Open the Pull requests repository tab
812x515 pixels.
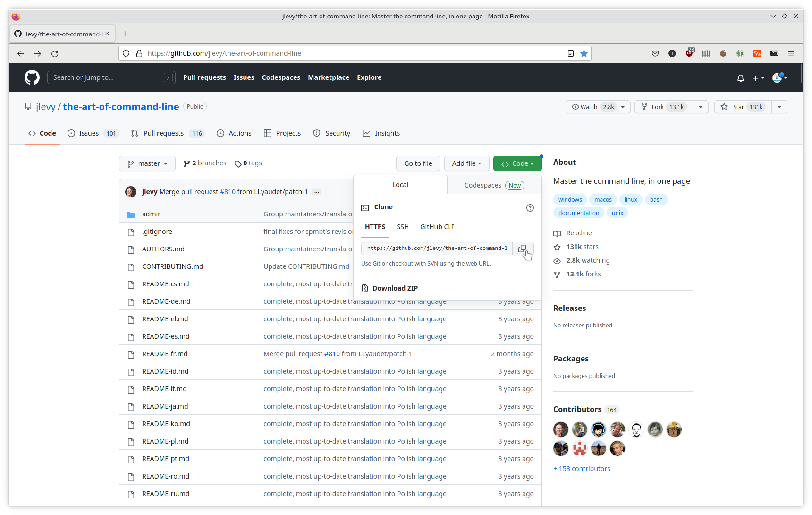[x=163, y=133]
